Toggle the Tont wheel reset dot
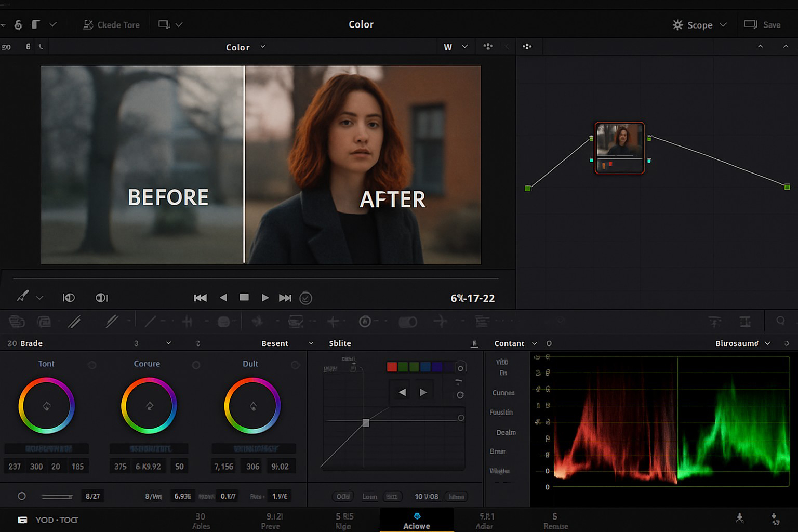Screen dimensions: 798x532 (92, 365)
